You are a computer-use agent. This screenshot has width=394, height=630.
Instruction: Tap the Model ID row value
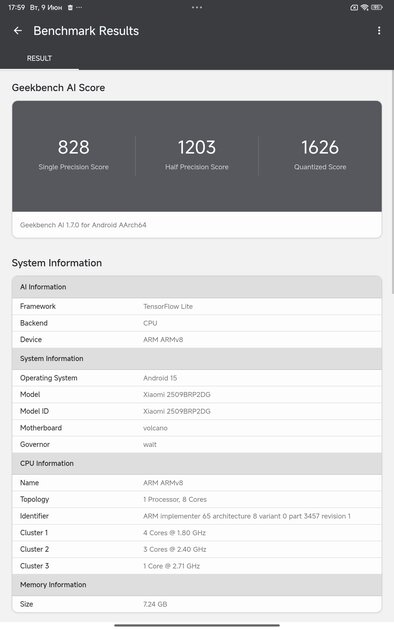tap(177, 411)
